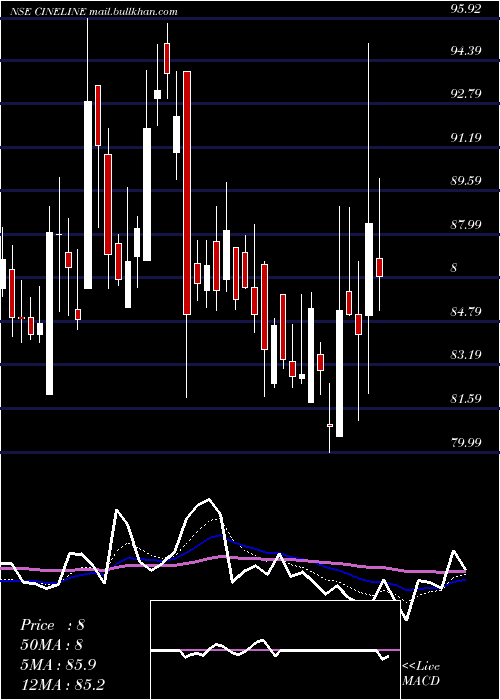Select the 89.59 price axis label

[466, 181]
